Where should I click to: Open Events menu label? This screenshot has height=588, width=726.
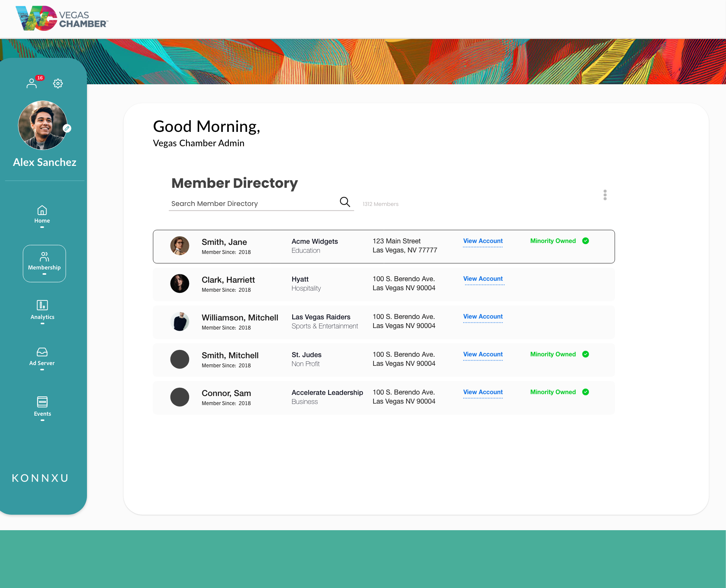(x=42, y=414)
